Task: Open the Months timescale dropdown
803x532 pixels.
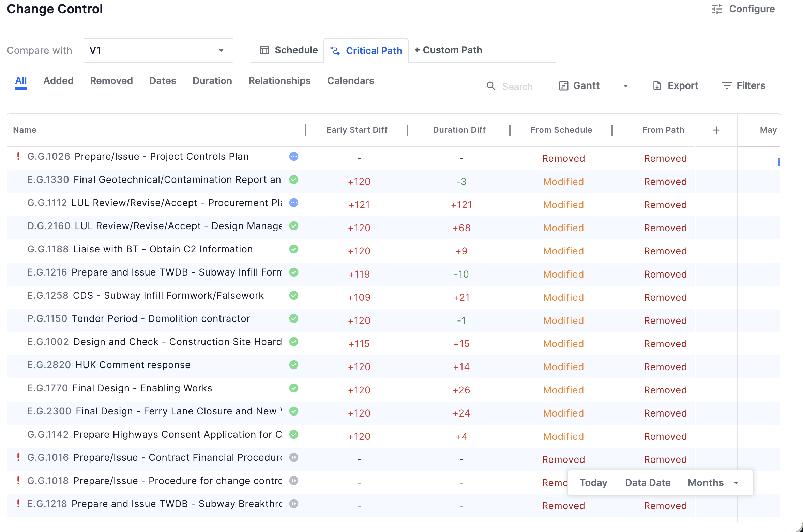Action: 713,483
